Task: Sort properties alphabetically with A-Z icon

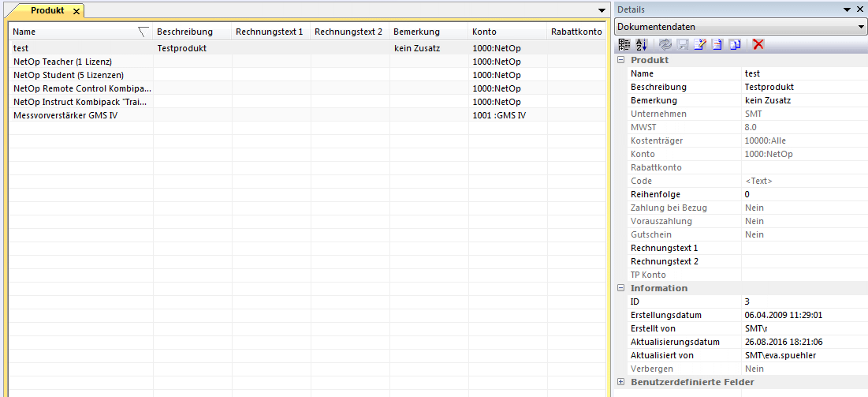Action: [641, 45]
